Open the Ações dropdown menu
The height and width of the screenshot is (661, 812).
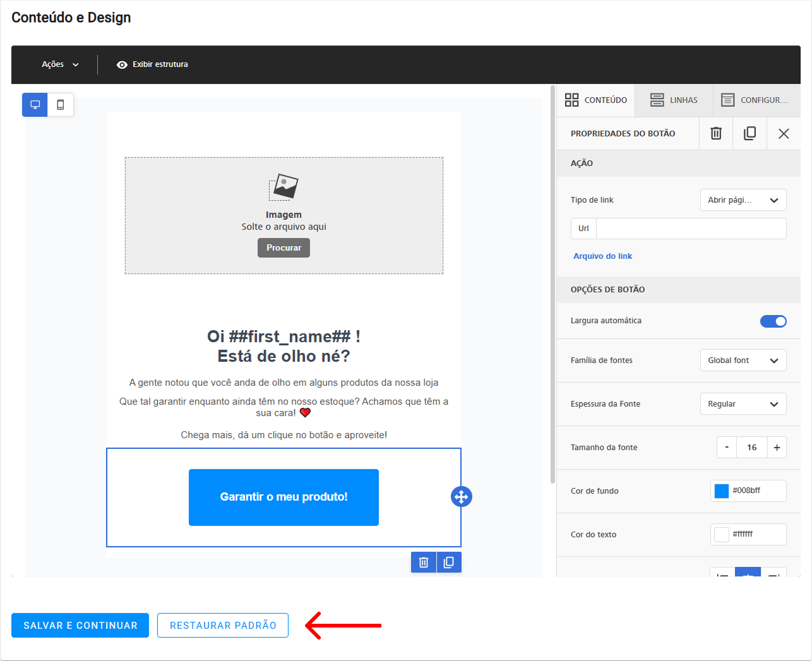[60, 64]
